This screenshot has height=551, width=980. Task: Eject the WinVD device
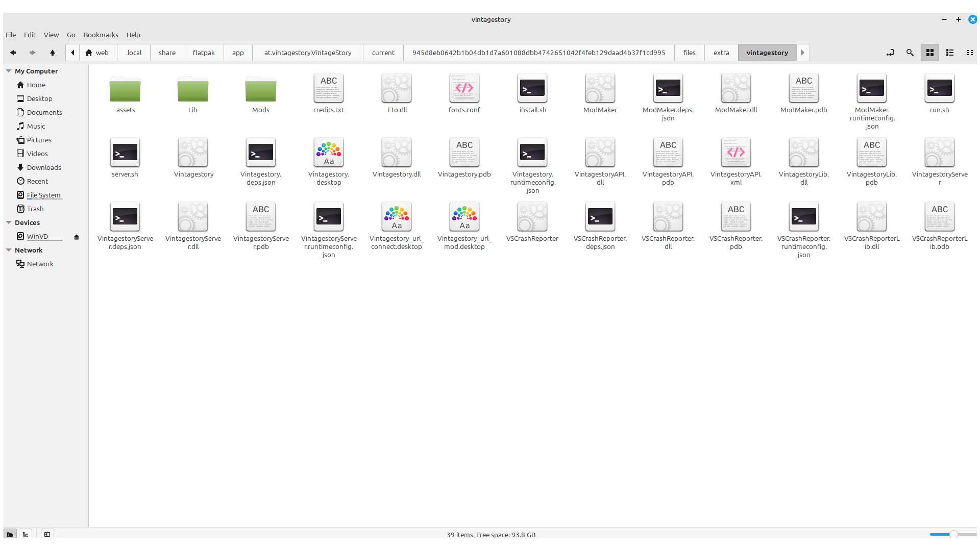coord(77,237)
